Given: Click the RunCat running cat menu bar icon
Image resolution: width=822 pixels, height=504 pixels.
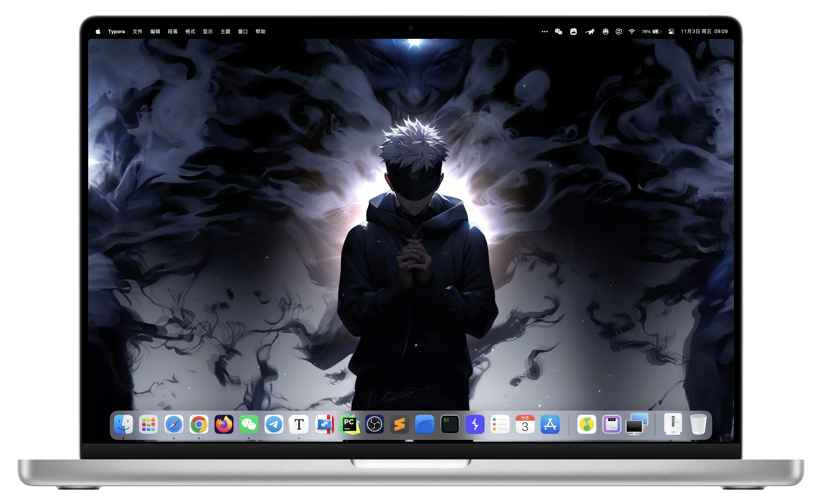Looking at the screenshot, I should [590, 31].
